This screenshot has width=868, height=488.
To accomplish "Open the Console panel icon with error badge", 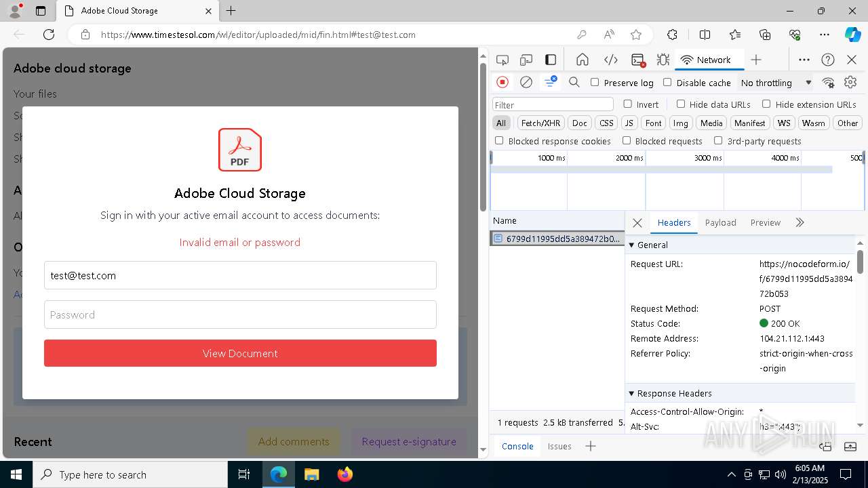I will click(637, 60).
